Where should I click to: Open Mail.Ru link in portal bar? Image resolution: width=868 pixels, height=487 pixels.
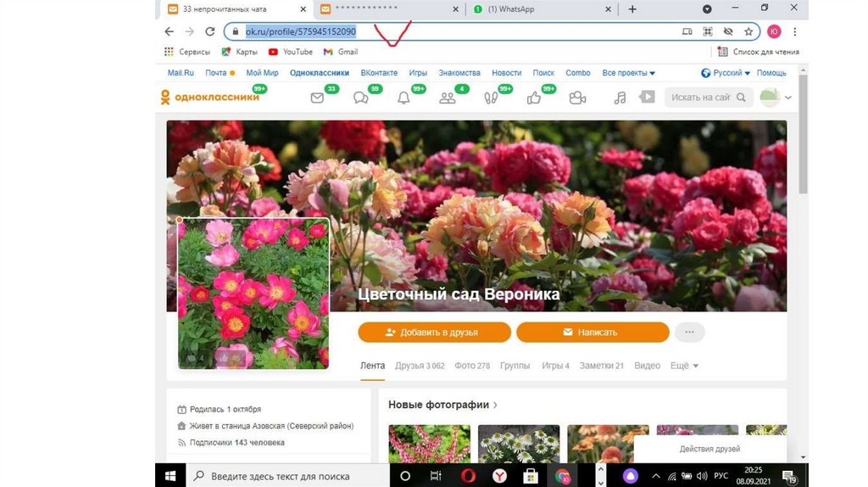point(181,73)
